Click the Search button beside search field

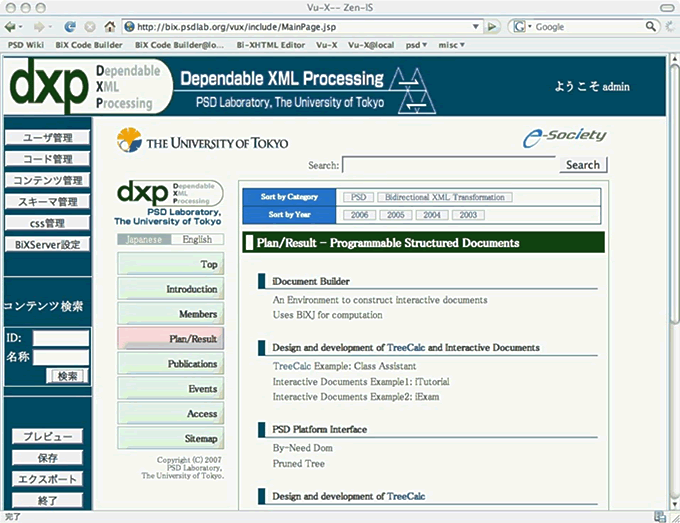583,165
